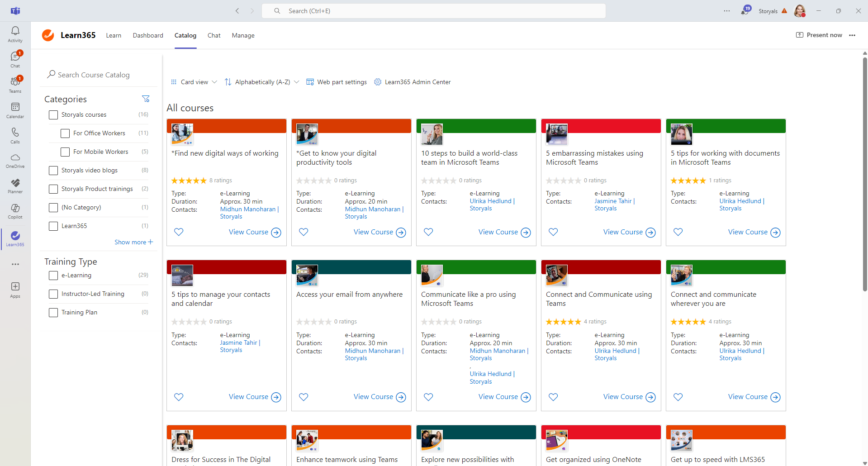Select Catalog tab
This screenshot has height=466, width=868.
pos(185,35)
